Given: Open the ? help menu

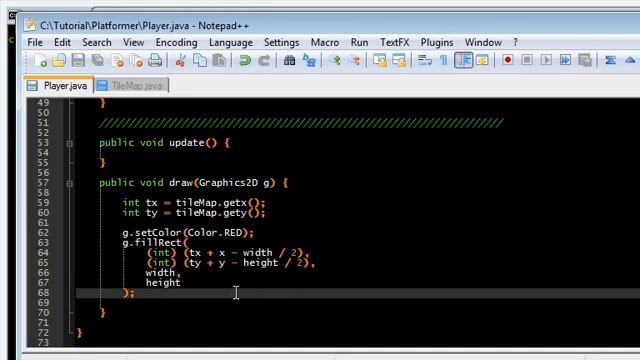Looking at the screenshot, I should click(x=515, y=42).
